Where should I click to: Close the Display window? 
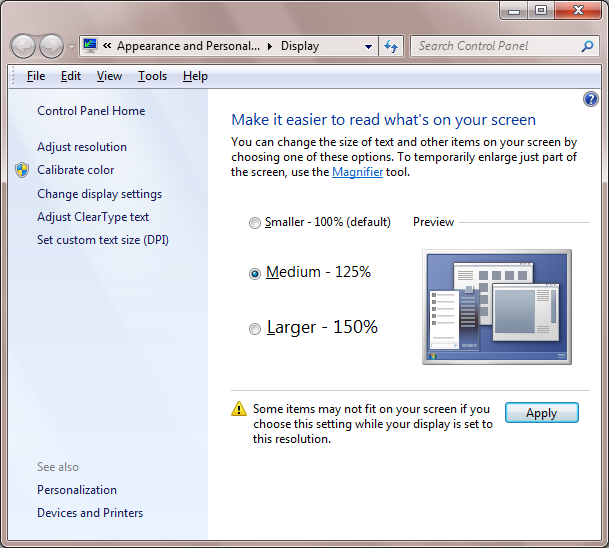point(578,10)
